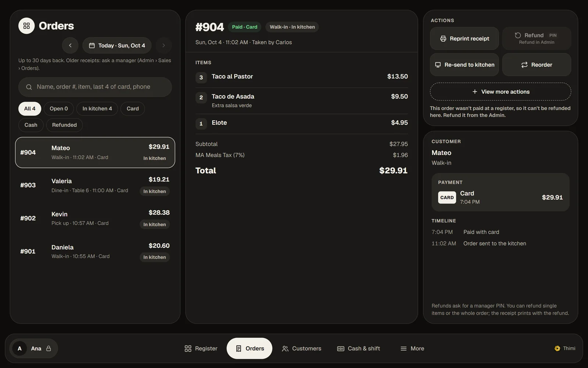Click Re-send to kitchen button
The width and height of the screenshot is (588, 368).
point(465,65)
